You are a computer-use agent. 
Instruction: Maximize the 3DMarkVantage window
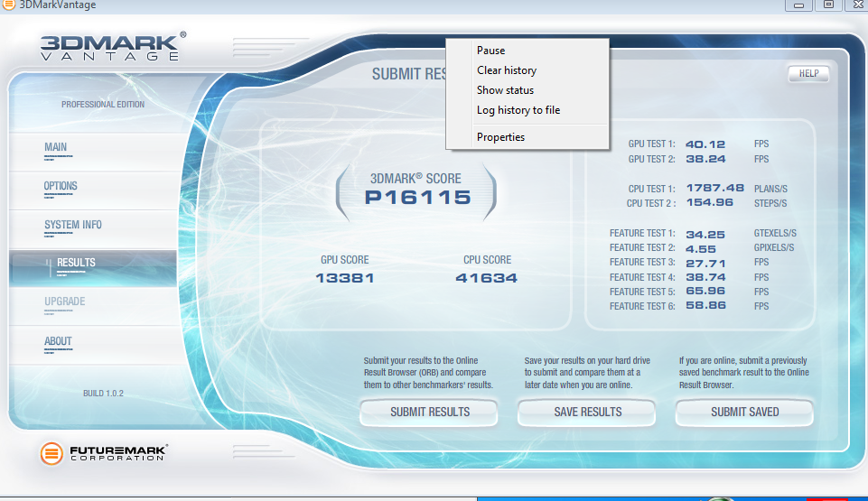point(828,5)
